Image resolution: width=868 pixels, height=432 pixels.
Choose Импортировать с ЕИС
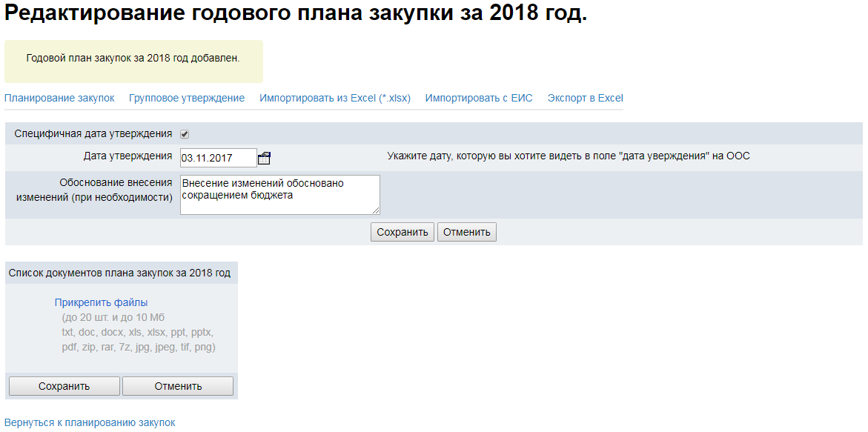pos(479,99)
